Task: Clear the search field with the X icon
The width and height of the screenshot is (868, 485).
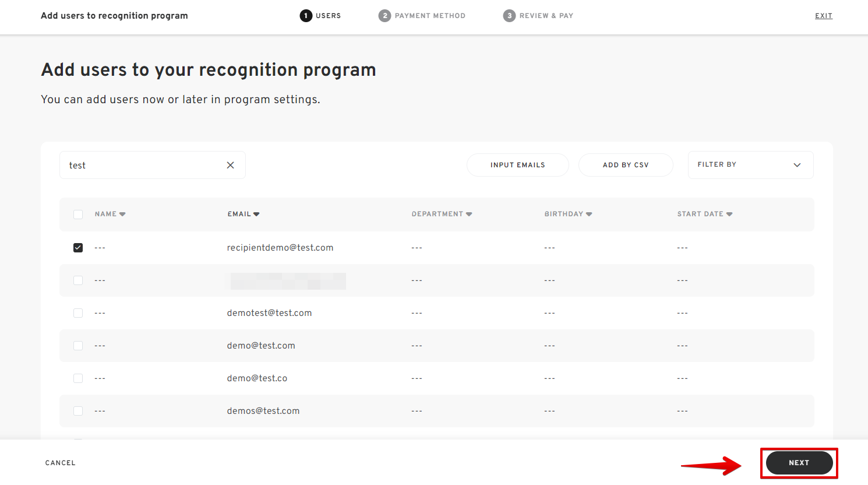Action: [231, 165]
